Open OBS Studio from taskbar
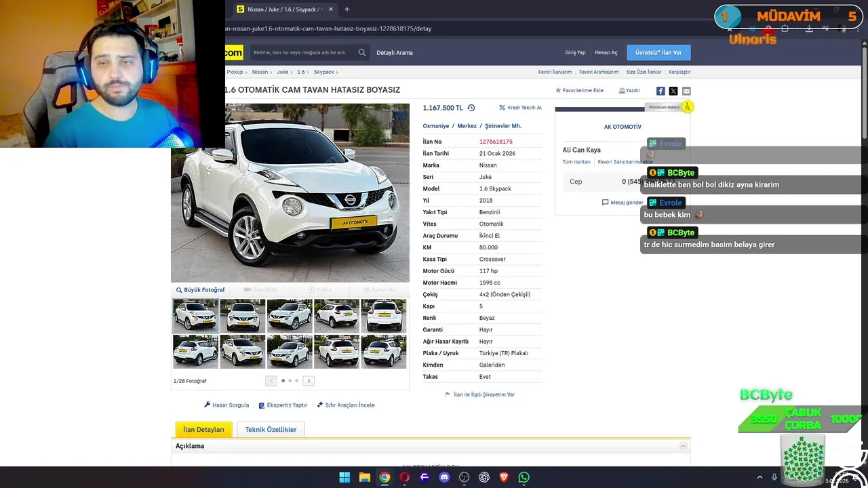Screen dimensions: 868x488 [x=464, y=477]
